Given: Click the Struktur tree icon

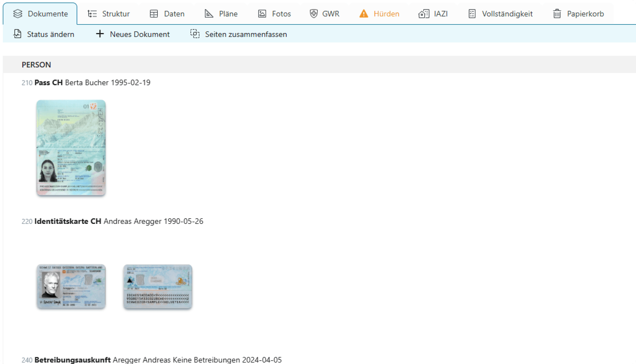Looking at the screenshot, I should [92, 14].
